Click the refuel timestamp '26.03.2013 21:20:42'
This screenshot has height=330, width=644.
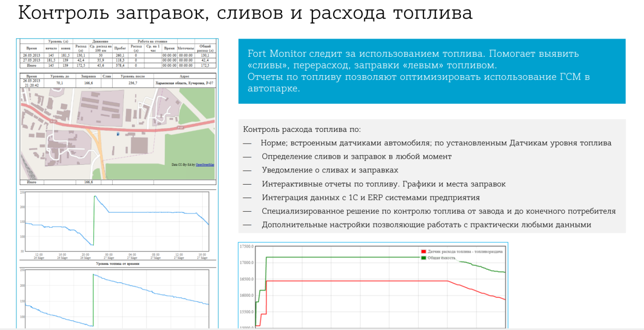[32, 83]
